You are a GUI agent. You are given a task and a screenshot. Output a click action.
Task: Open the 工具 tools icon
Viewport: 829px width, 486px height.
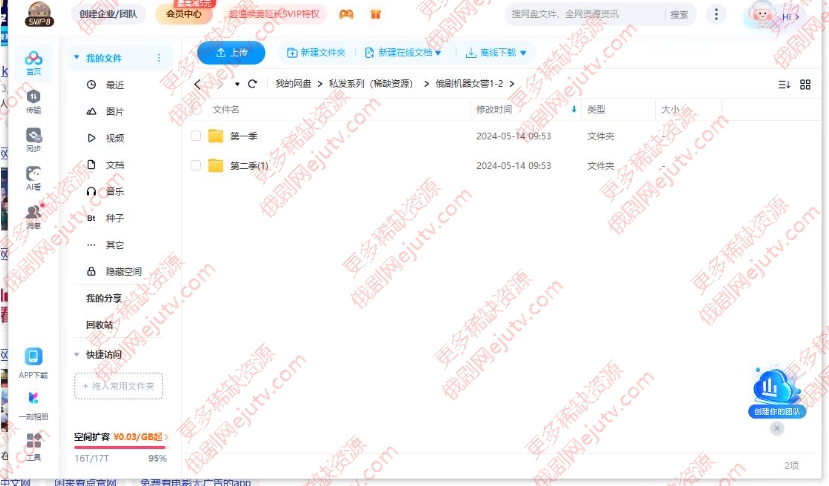[x=33, y=447]
